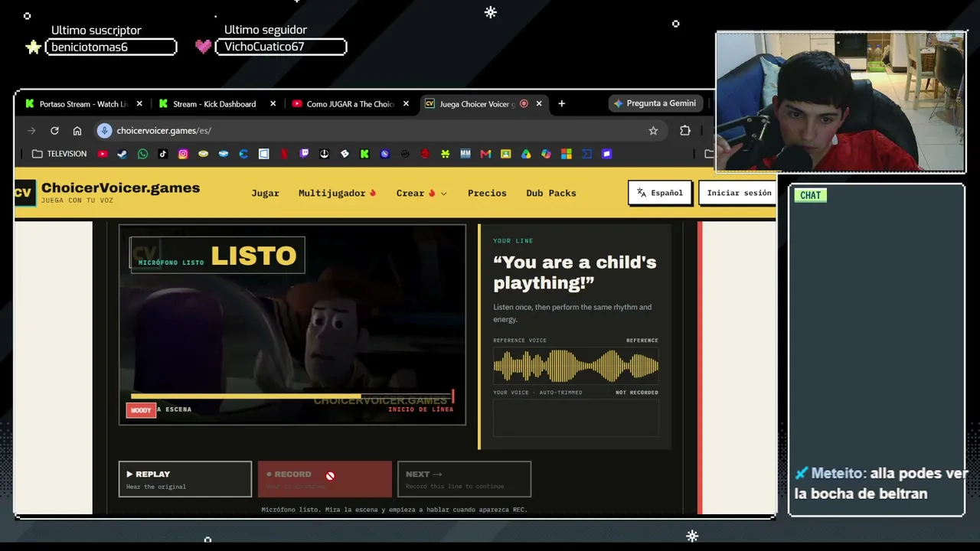
Task: Click the "You are a child's plaything!" line
Action: pyautogui.click(x=575, y=272)
